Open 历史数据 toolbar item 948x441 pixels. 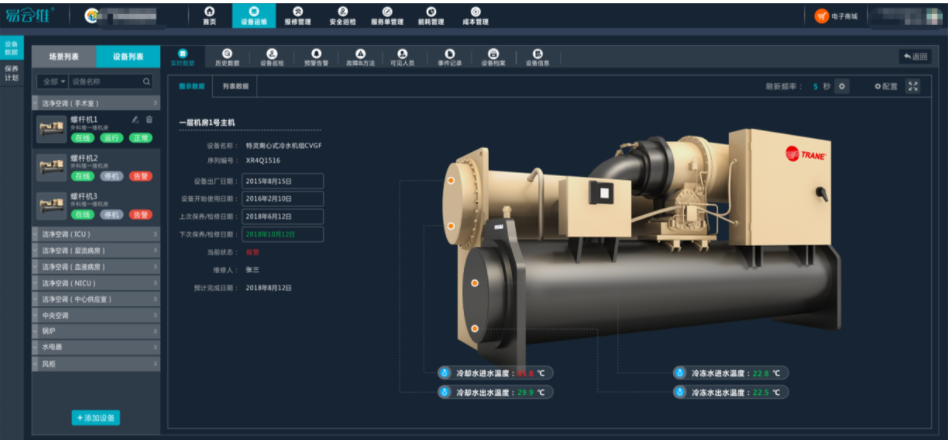pyautogui.click(x=227, y=57)
